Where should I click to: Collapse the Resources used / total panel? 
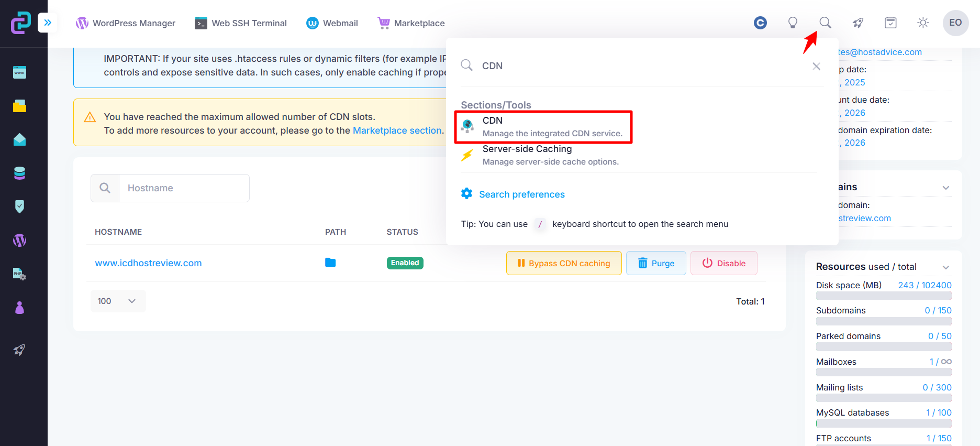click(x=946, y=267)
